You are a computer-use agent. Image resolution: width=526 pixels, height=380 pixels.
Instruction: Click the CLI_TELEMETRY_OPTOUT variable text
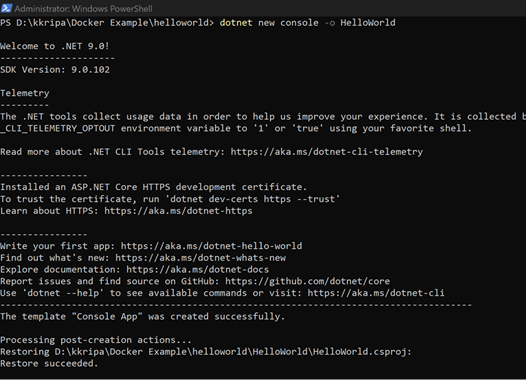tap(58, 128)
